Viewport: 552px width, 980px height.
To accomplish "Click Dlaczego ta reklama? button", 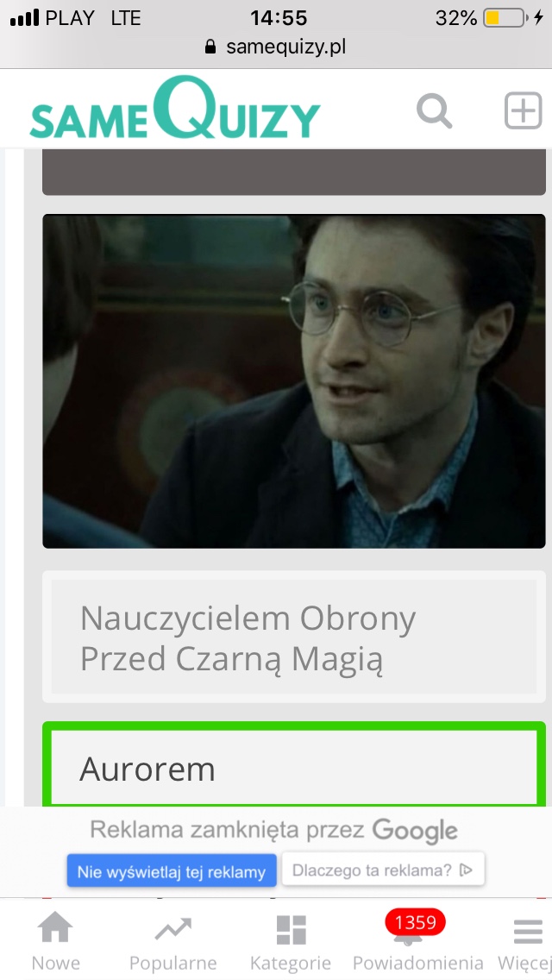I will [383, 870].
